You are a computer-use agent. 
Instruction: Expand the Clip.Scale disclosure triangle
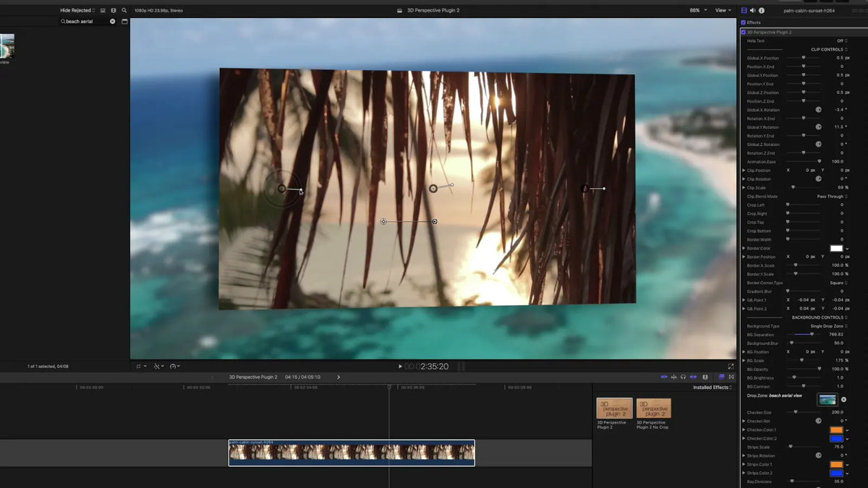click(744, 188)
